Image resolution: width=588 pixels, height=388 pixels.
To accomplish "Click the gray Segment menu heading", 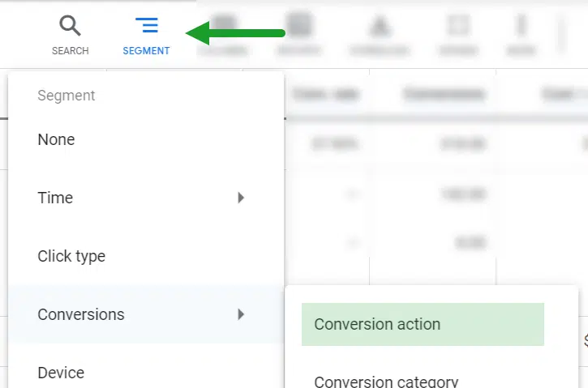I will pos(67,96).
